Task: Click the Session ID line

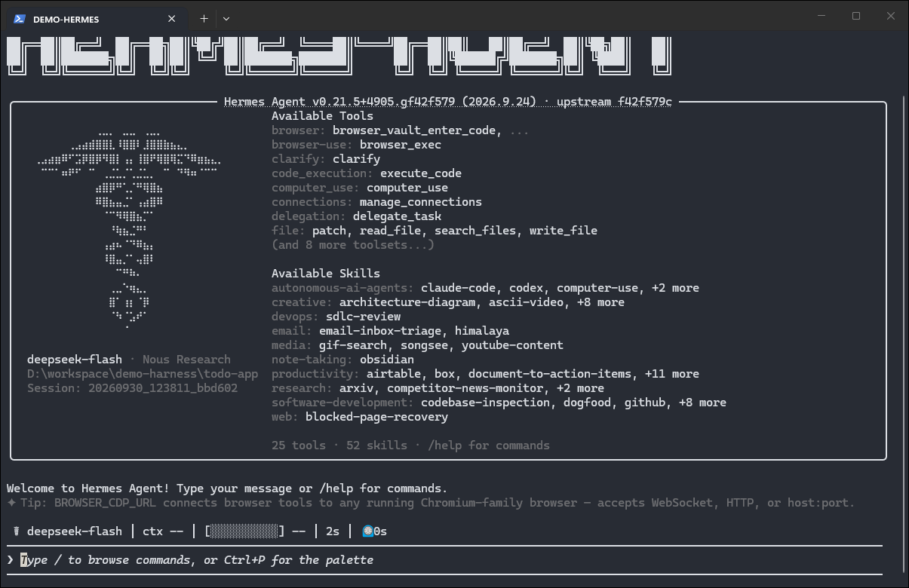Action: click(x=133, y=388)
